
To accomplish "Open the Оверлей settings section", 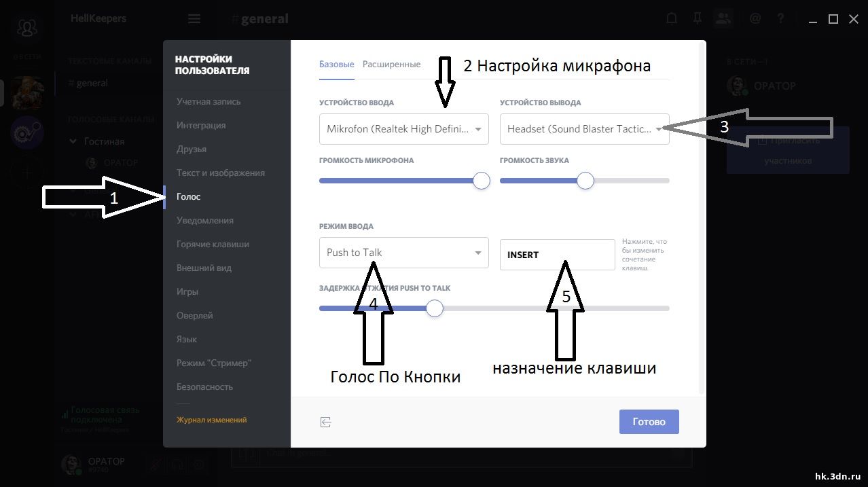I will click(195, 316).
